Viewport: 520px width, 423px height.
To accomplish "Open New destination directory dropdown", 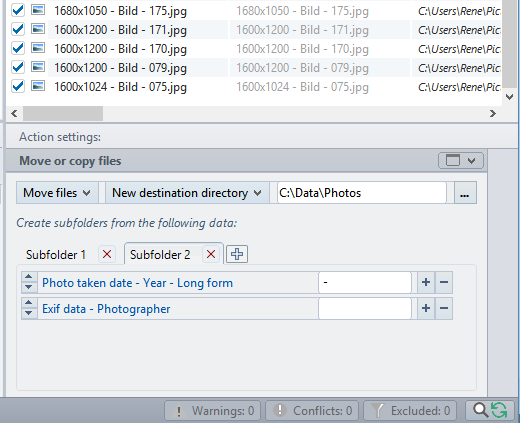I will point(187,193).
